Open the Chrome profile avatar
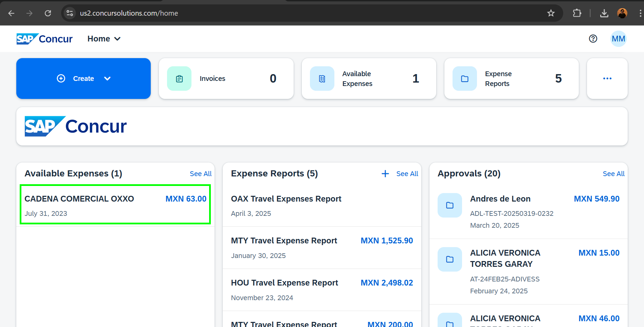Viewport: 644px width, 327px height. coord(622,13)
